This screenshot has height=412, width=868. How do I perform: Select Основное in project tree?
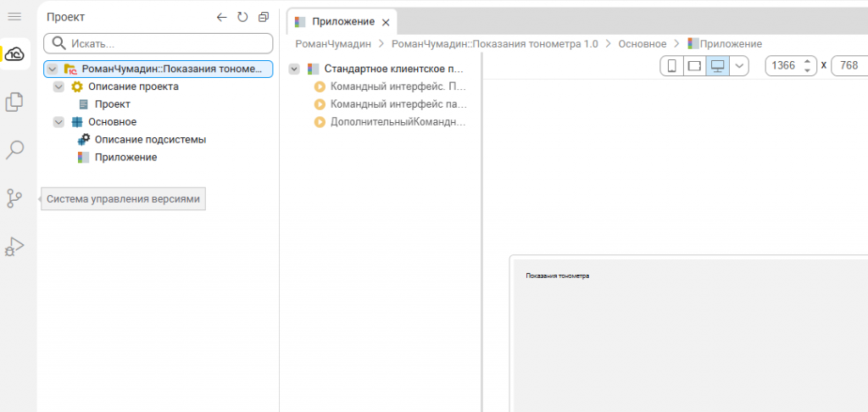point(113,122)
